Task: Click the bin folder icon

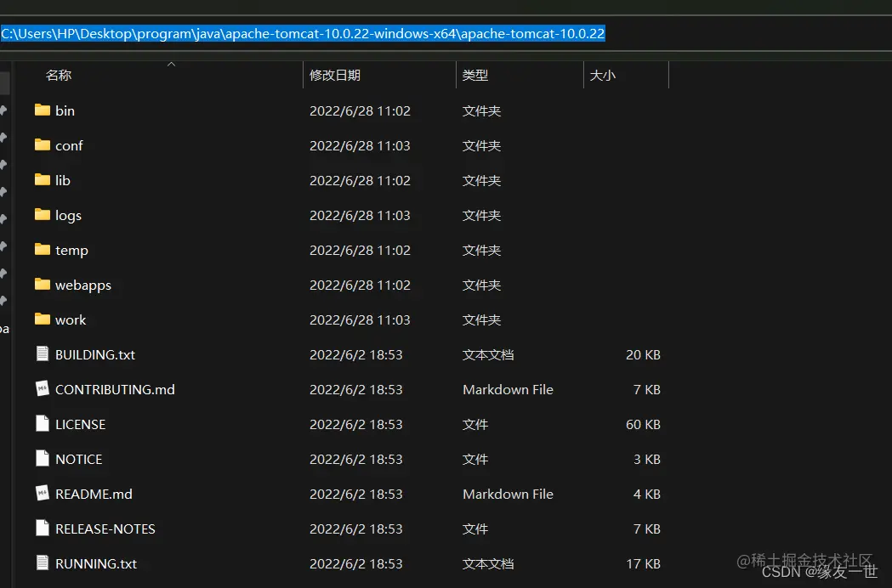Action: click(x=43, y=110)
